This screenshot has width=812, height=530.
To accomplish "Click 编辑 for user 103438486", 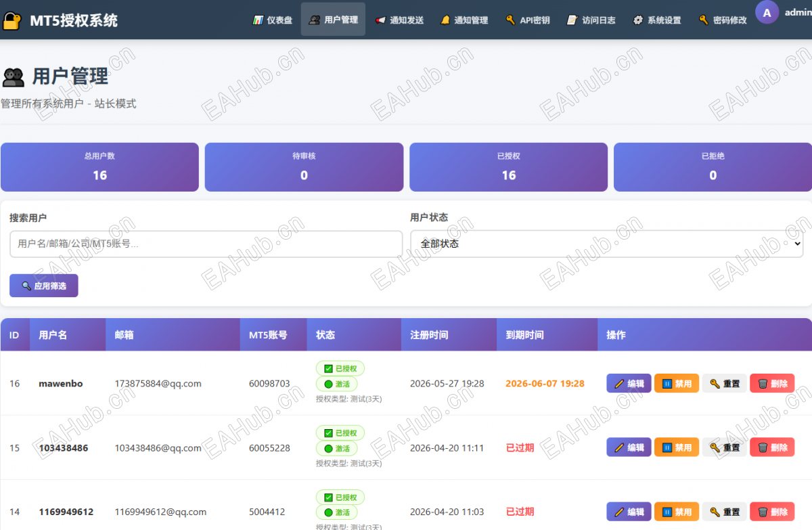I will point(629,447).
